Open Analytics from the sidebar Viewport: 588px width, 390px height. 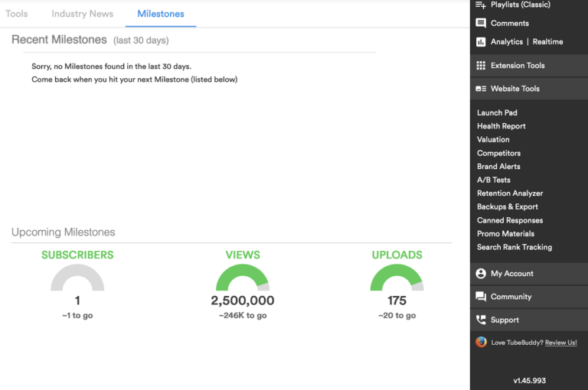click(x=507, y=42)
